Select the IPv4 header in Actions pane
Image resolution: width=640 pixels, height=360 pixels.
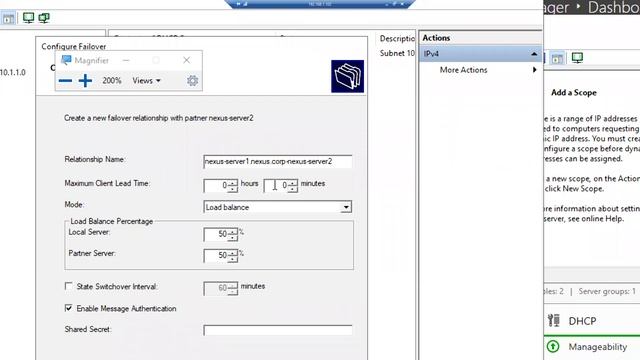[x=480, y=54]
